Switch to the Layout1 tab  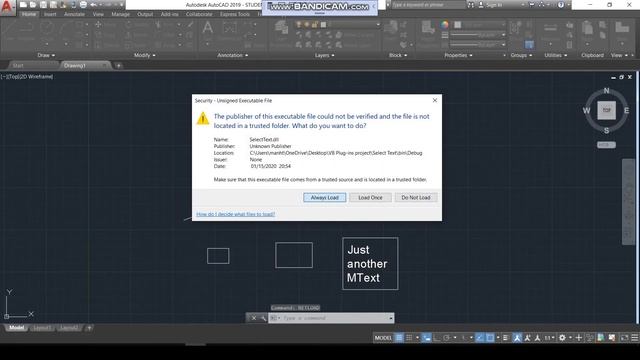click(42, 328)
